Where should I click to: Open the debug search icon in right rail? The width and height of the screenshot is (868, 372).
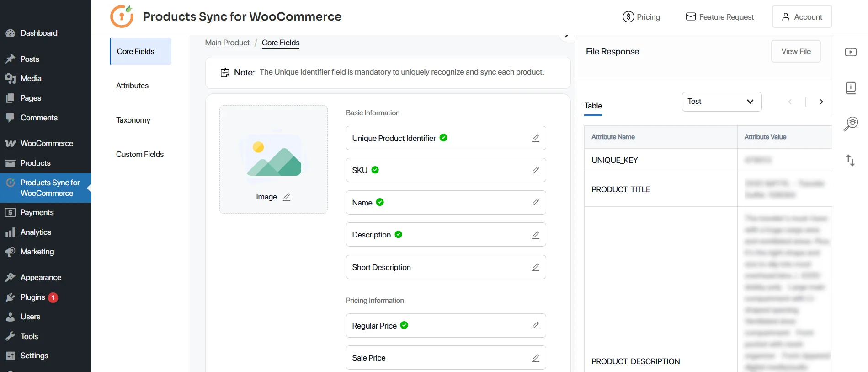851,124
